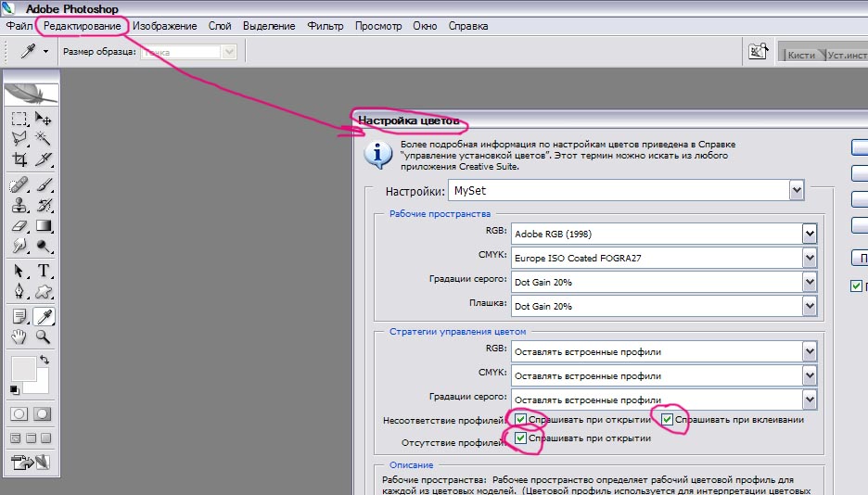The image size is (868, 495).
Task: Select the Slice tool
Action: pyautogui.click(x=43, y=159)
